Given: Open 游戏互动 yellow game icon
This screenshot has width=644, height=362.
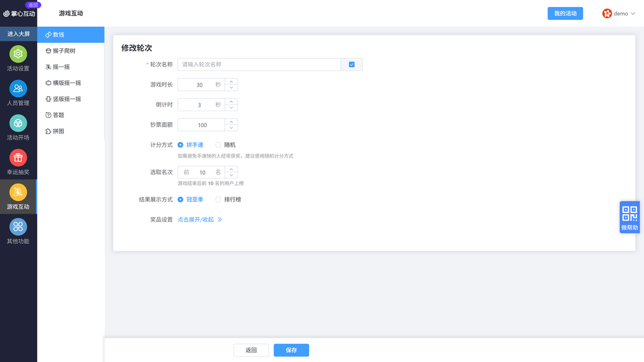Looking at the screenshot, I should [x=18, y=192].
